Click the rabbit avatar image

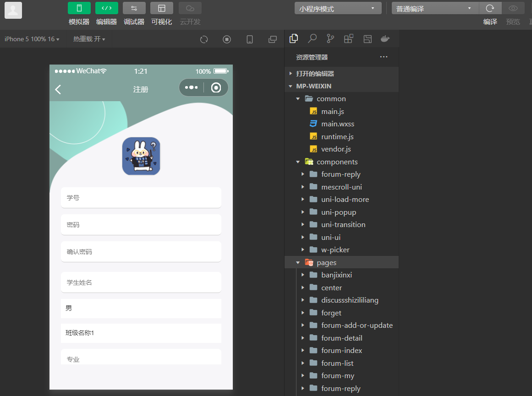[x=141, y=156]
